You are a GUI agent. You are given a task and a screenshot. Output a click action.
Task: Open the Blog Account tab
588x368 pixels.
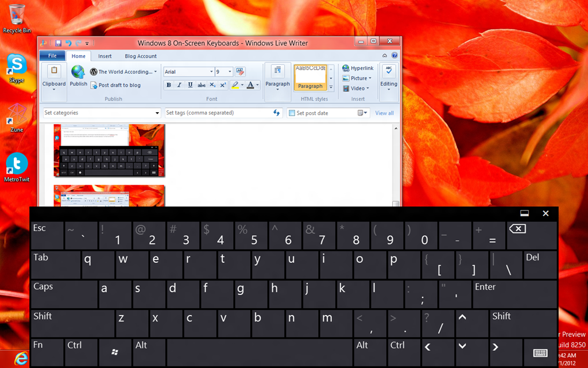[x=141, y=56]
